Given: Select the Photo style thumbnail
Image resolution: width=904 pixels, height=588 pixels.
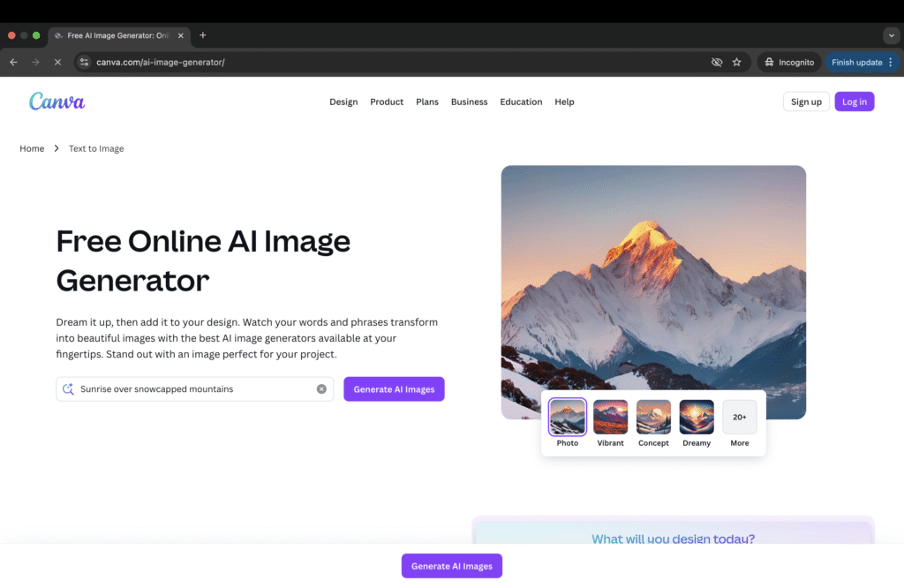Looking at the screenshot, I should click(x=567, y=418).
